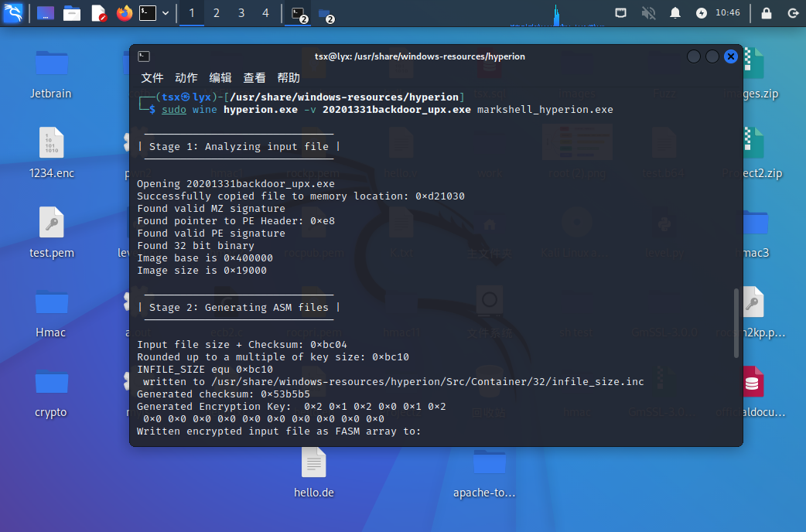Launch the text editor from the panel

point(98,13)
